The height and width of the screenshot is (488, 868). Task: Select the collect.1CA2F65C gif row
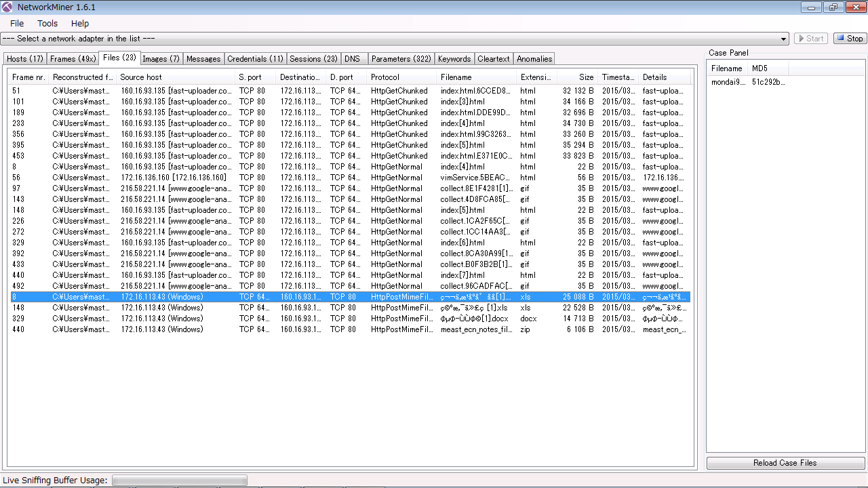pyautogui.click(x=350, y=221)
